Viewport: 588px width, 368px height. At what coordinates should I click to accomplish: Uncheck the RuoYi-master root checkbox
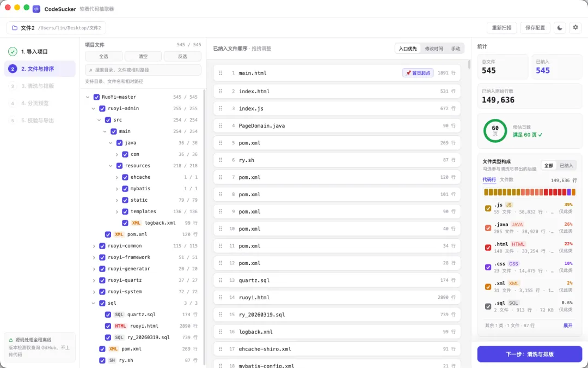[x=96, y=97]
